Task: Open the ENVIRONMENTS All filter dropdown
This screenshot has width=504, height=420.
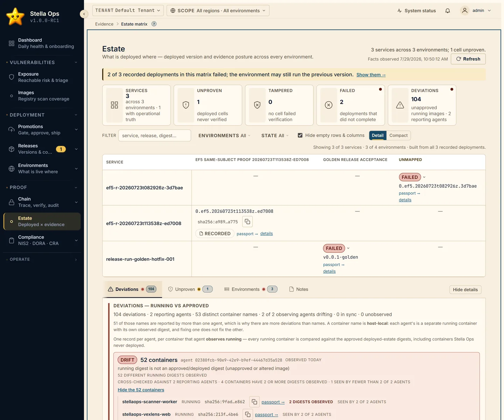Action: point(224,135)
